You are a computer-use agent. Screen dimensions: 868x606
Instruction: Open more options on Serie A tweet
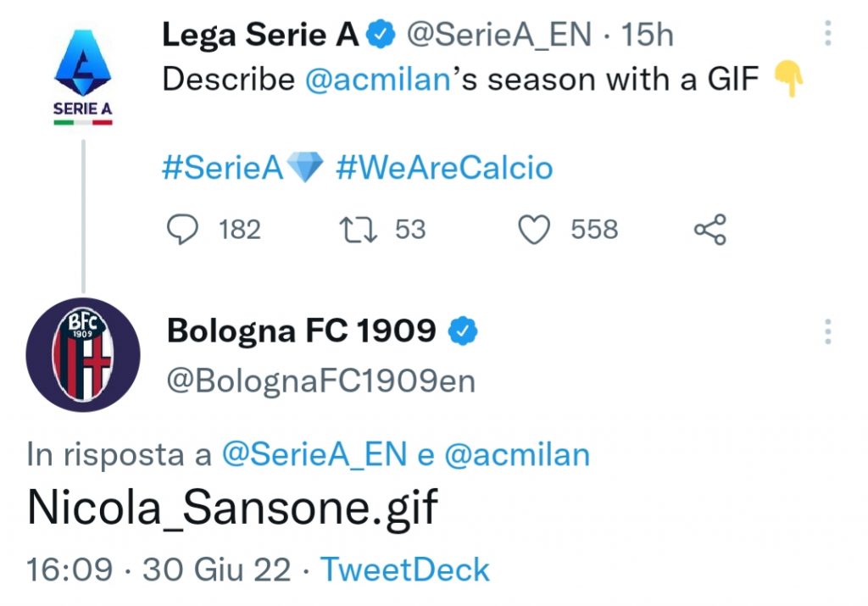click(x=826, y=32)
